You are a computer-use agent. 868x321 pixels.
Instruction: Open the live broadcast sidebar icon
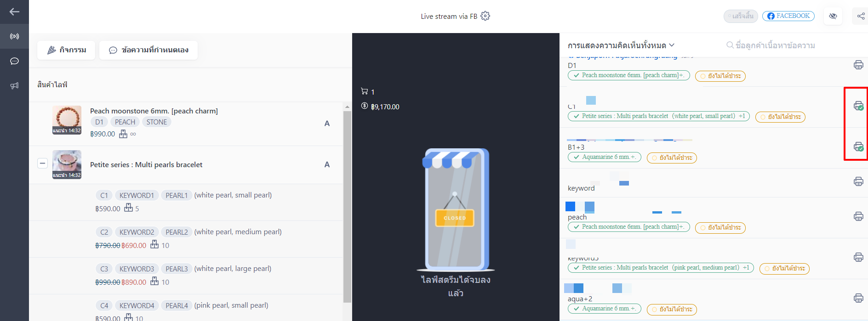pyautogui.click(x=14, y=36)
